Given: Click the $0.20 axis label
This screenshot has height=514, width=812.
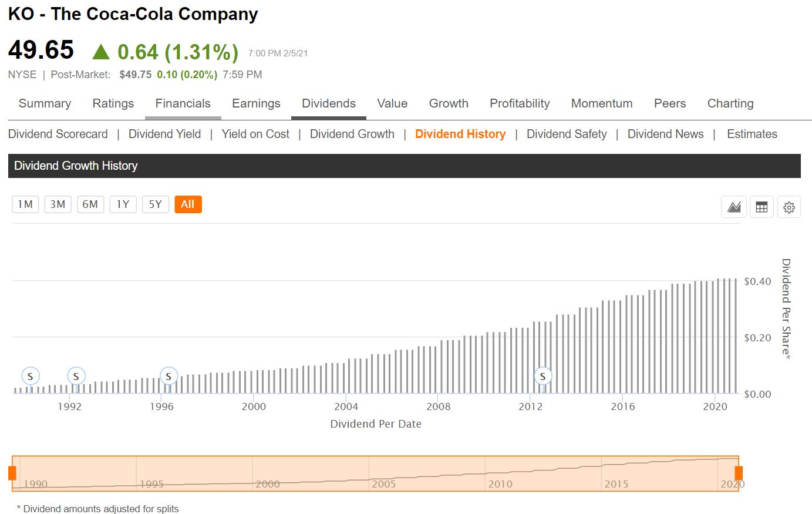Looking at the screenshot, I should pyautogui.click(x=757, y=338).
